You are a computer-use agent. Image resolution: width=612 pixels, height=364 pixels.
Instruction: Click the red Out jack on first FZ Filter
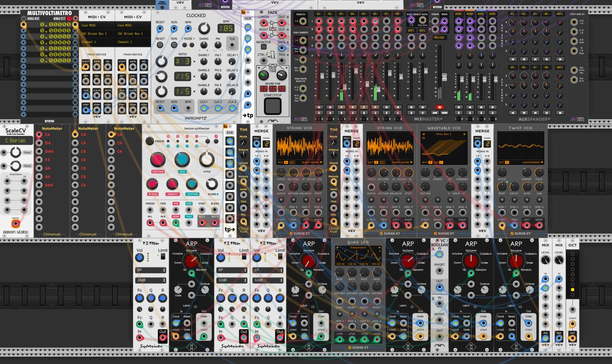coord(162,338)
